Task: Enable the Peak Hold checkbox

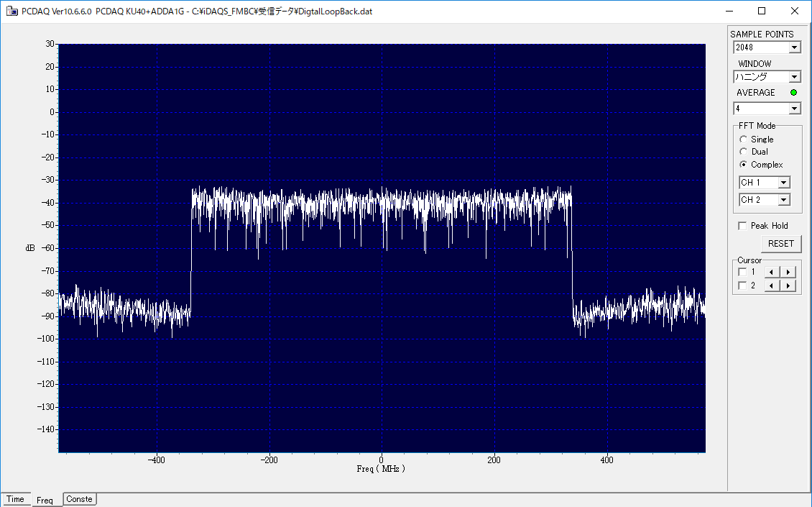Action: [x=742, y=226]
